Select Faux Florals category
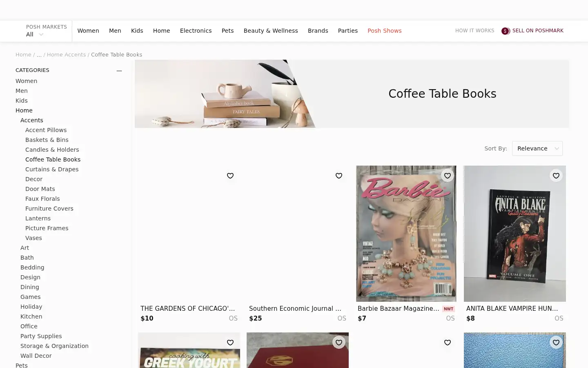The image size is (588, 368). (42, 199)
